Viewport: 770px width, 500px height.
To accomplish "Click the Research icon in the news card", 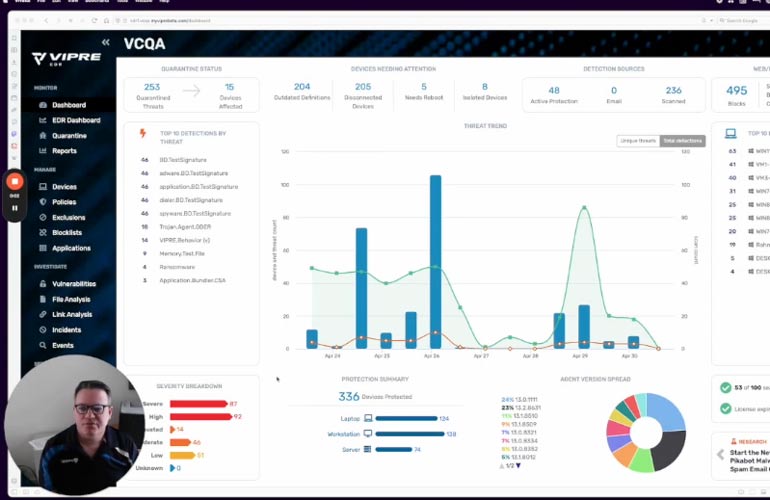I will [734, 441].
